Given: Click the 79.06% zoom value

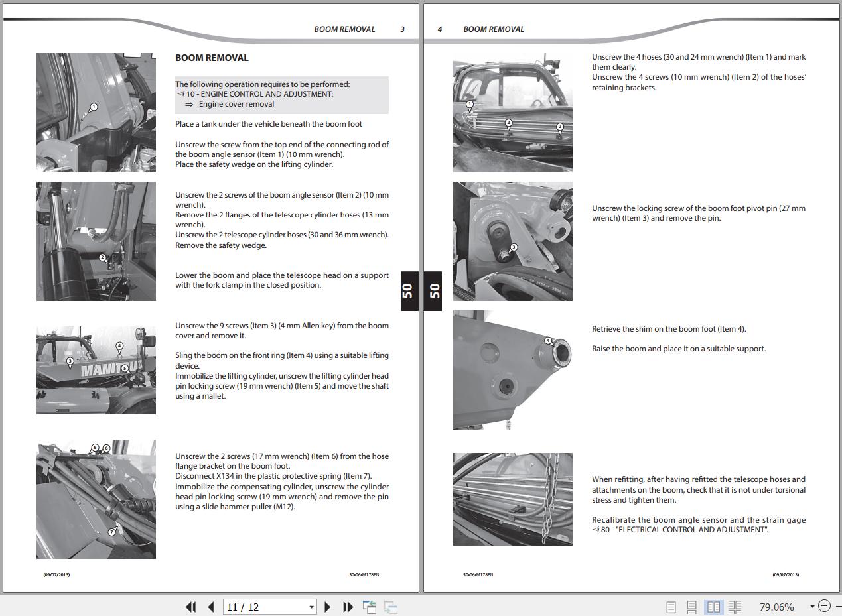Looking at the screenshot, I should (x=776, y=607).
